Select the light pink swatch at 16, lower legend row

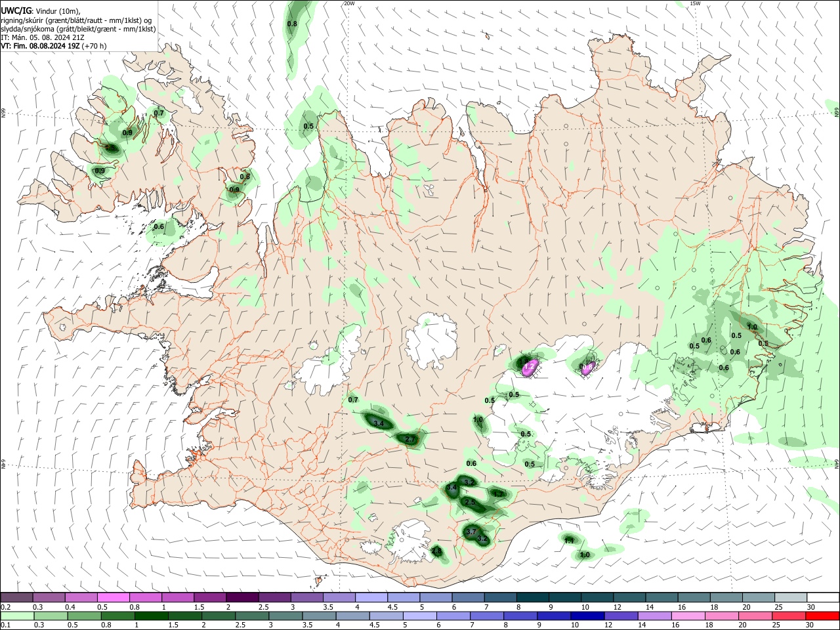[688, 616]
